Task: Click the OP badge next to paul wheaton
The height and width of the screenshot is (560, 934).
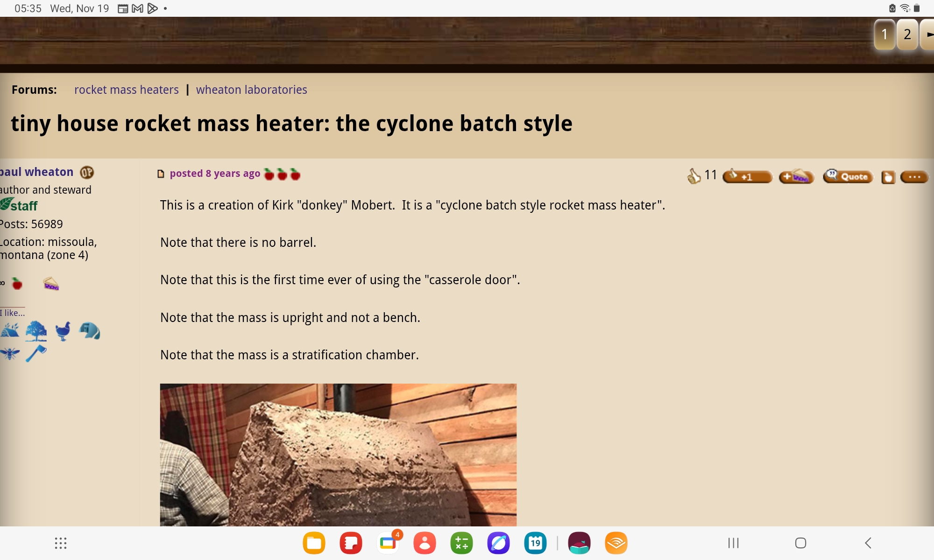Action: 87,172
